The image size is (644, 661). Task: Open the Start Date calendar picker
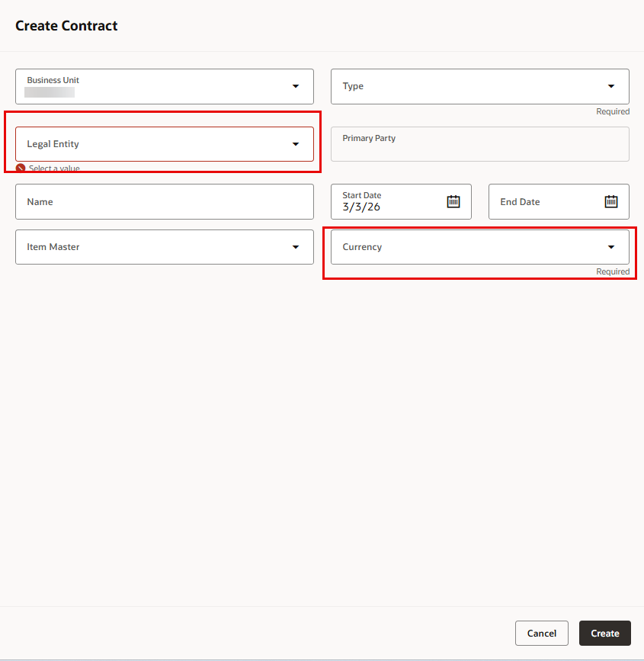coord(453,201)
